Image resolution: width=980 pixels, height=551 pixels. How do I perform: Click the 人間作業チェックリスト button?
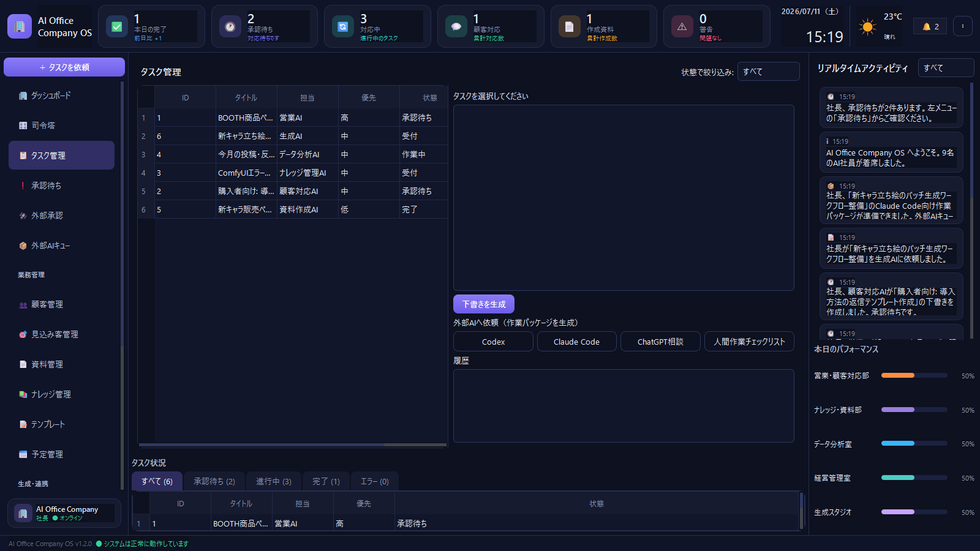[x=749, y=342]
